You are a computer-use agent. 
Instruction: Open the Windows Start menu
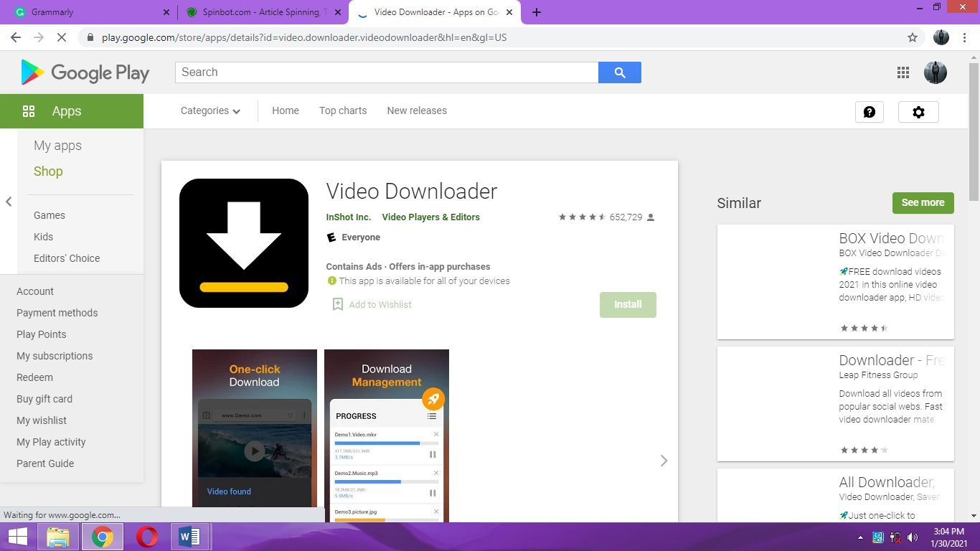coord(17,537)
